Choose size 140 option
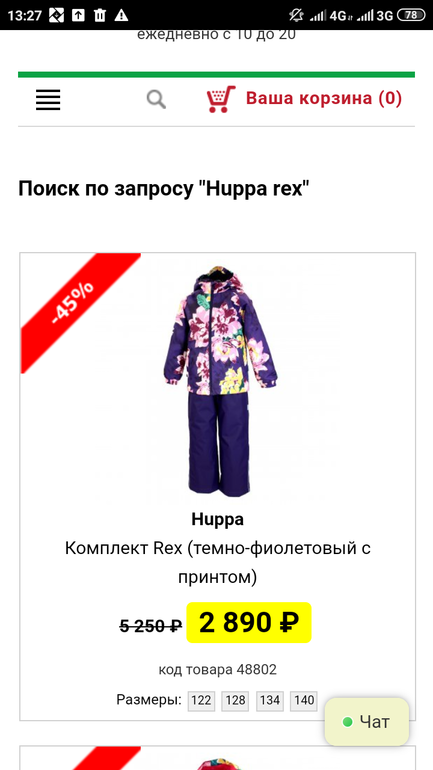433x770 pixels. click(304, 701)
